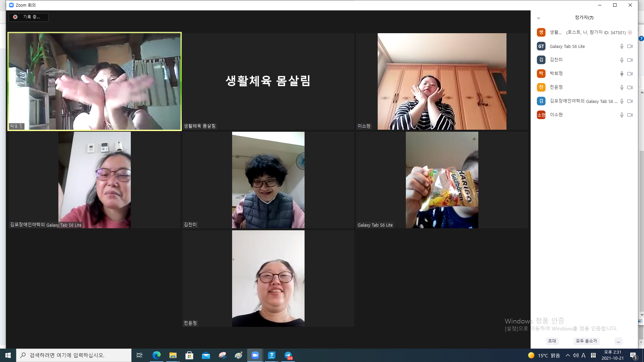Click microphone icon next to 박희정

pos(622,74)
